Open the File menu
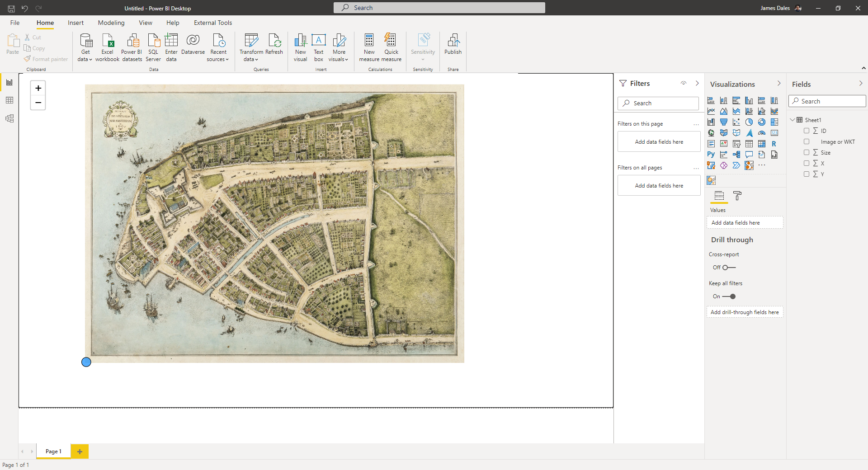The height and width of the screenshot is (470, 868). pos(15,23)
